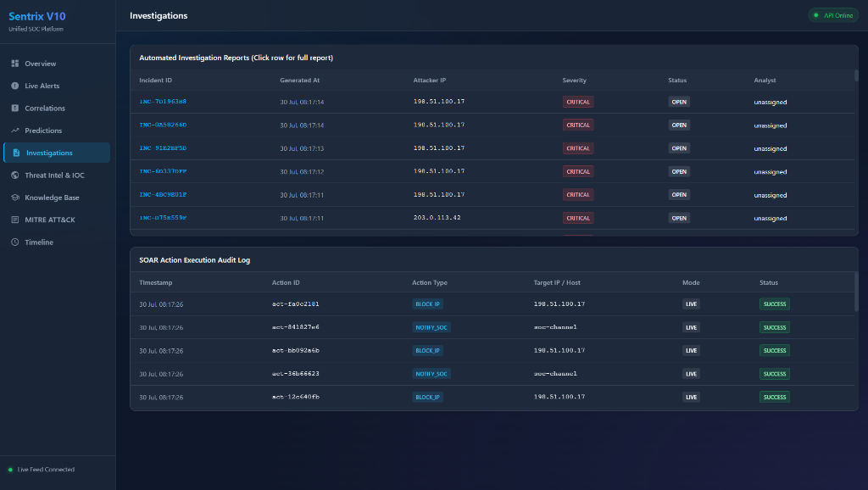
Task: Open incident report INC-7D1963B8
Action: click(163, 102)
